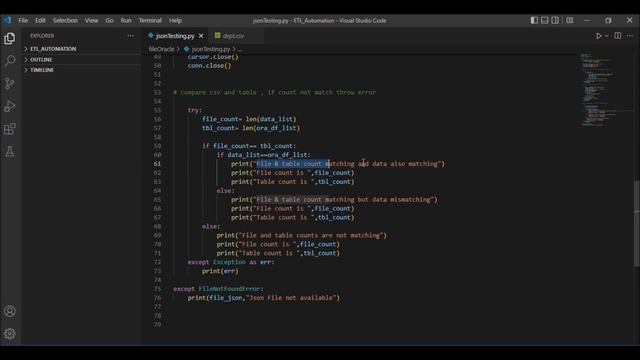Open the Accounts icon in the activity bar

[10, 311]
